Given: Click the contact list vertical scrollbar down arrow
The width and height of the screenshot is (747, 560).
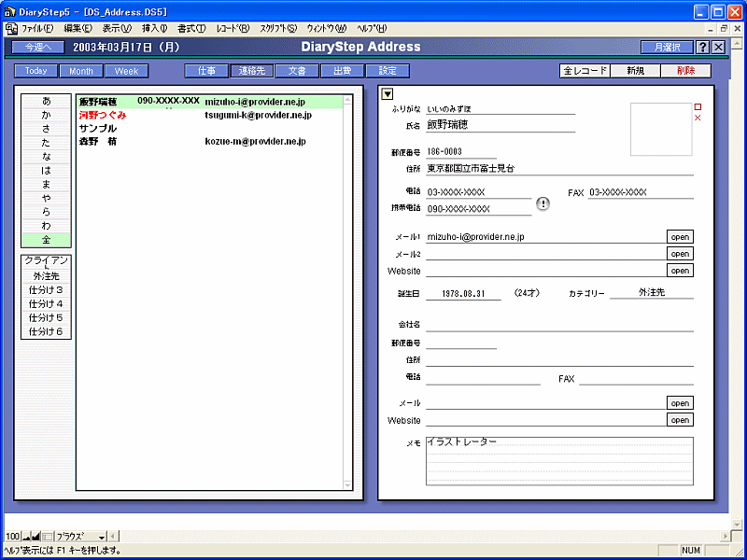Looking at the screenshot, I should [x=347, y=483].
